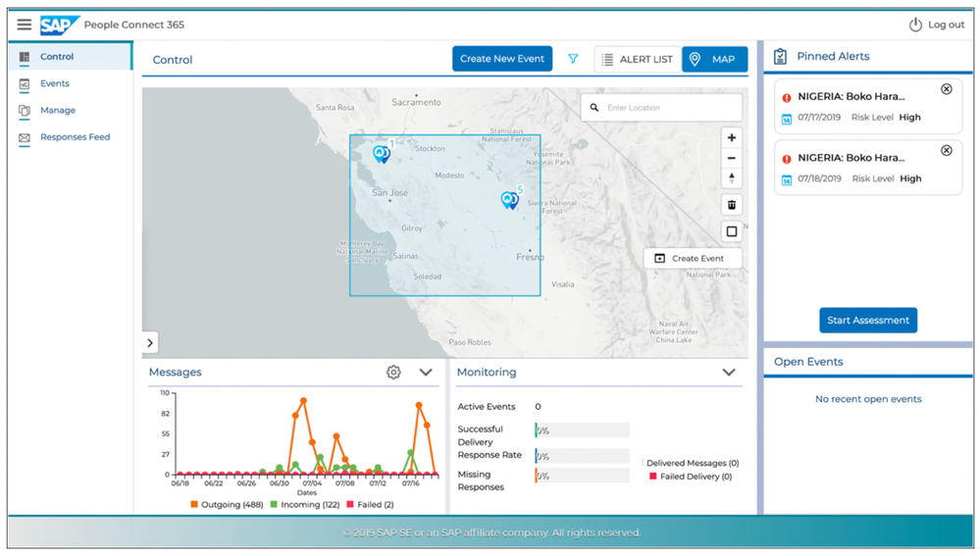The image size is (980, 556).
Task: Click calendar icon beside 07/18/2019
Action: click(x=786, y=179)
